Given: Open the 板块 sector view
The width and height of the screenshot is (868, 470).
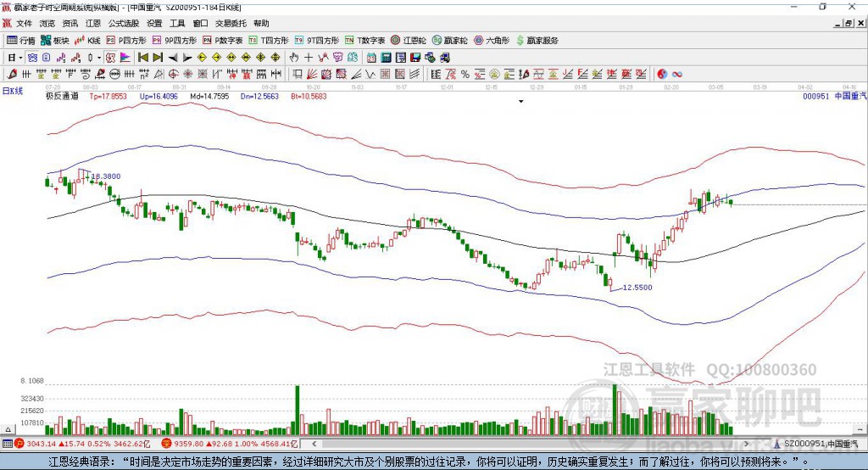Looking at the screenshot, I should pos(55,41).
